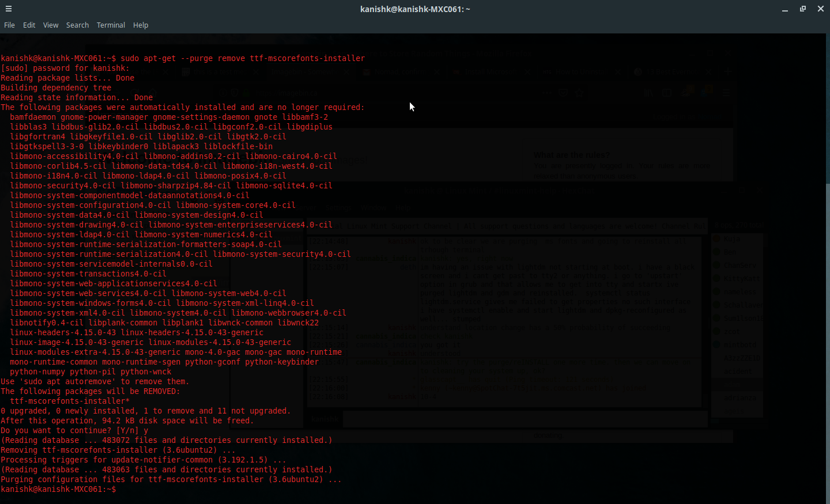Open the hamburger window menu icon
830x504 pixels.
click(9, 9)
